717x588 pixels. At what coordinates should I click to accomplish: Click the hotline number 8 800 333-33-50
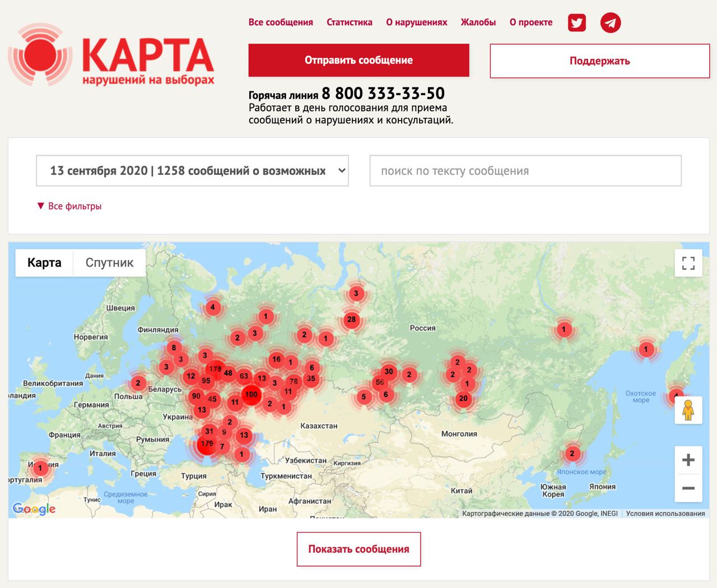[x=383, y=94]
